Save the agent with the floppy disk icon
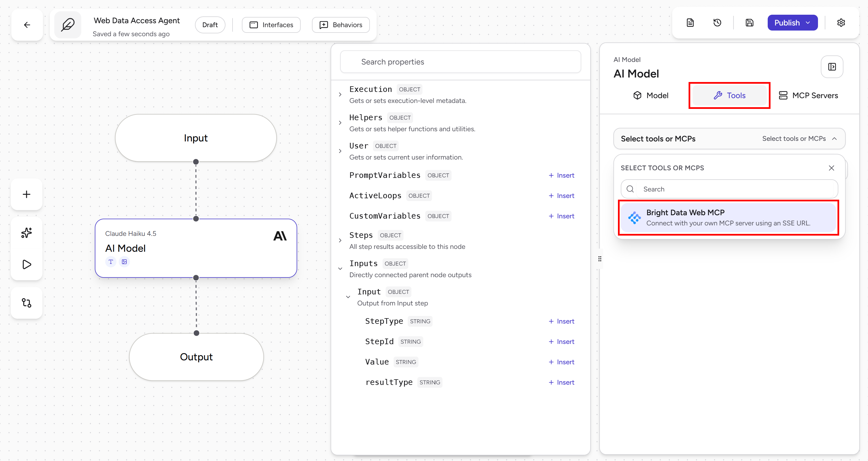 tap(749, 23)
